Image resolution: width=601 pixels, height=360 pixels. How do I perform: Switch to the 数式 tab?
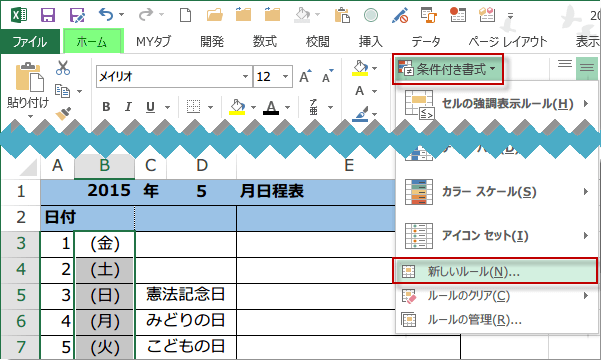tap(264, 41)
